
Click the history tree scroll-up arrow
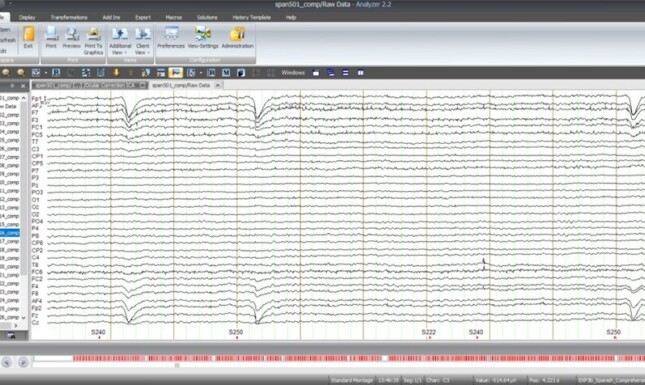[x=23, y=98]
